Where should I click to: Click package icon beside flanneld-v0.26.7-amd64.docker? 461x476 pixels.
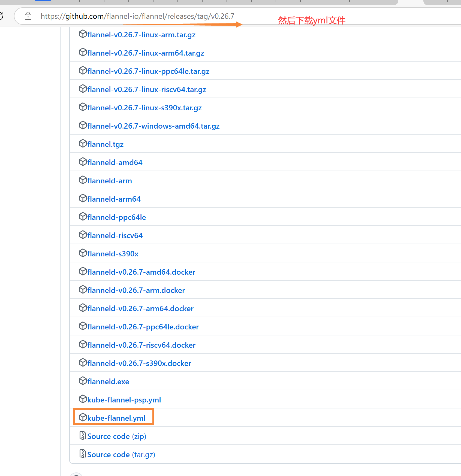pos(83,271)
